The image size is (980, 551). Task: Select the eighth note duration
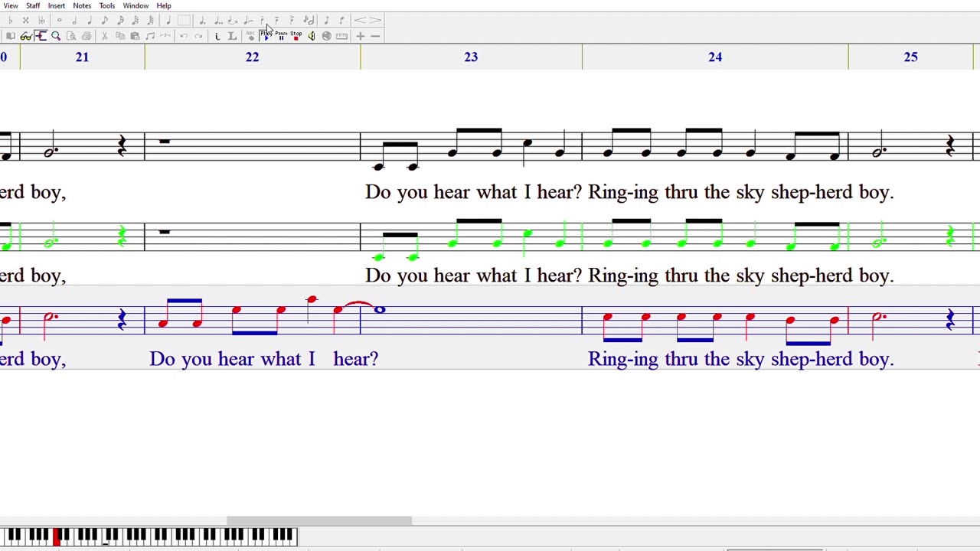point(105,21)
